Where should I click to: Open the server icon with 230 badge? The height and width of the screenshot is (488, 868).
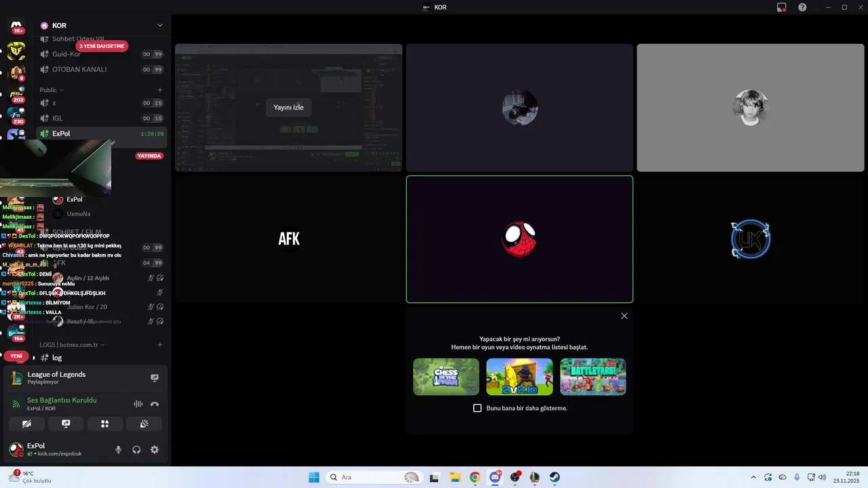pyautogui.click(x=16, y=115)
